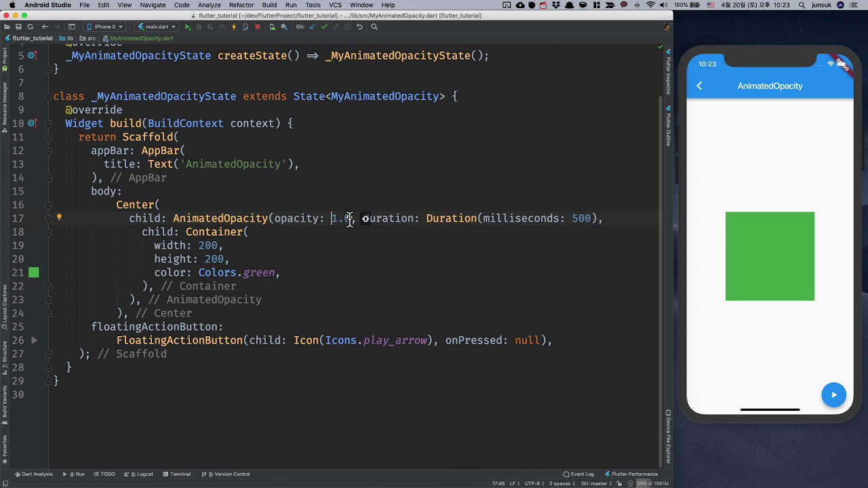This screenshot has height=488, width=868.
Task: Click the green square in the emulator
Action: pyautogui.click(x=770, y=256)
